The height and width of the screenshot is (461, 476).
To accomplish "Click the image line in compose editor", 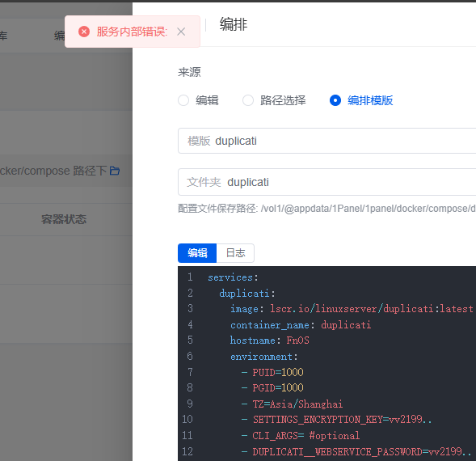I will point(352,309).
